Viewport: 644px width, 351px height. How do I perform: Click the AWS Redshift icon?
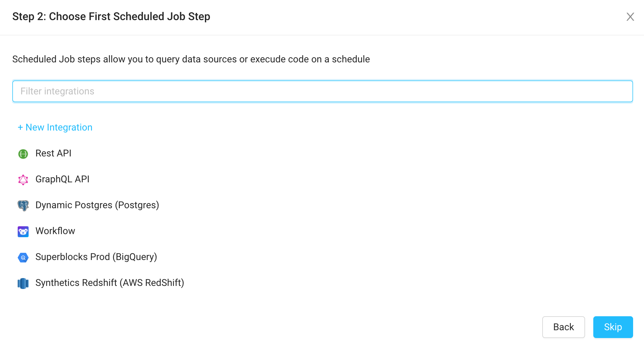[23, 283]
